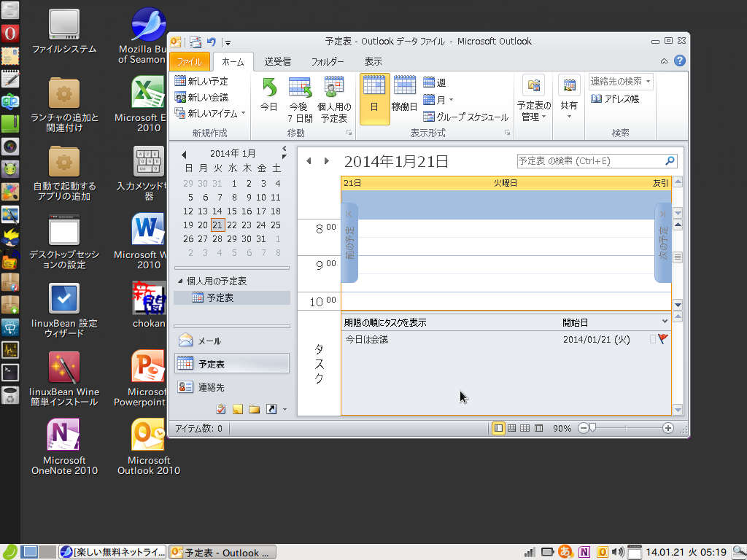747x560 pixels.
Task: Click the 90% zoom level indicator
Action: (x=562, y=429)
